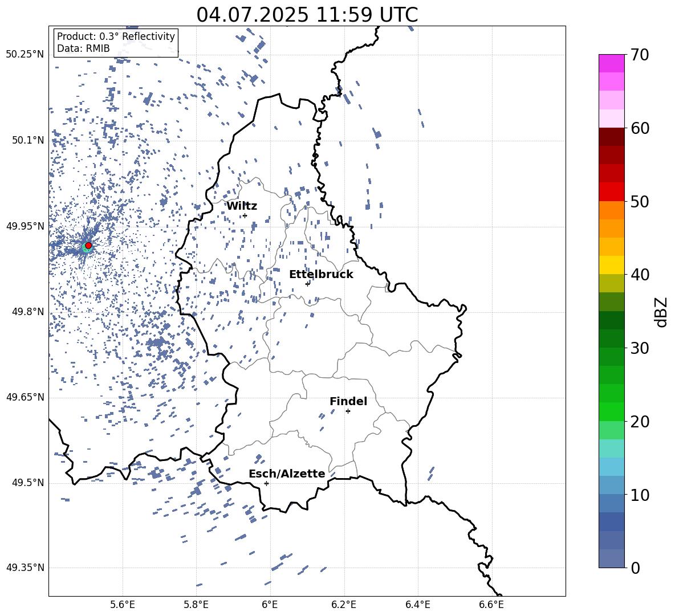Viewport: 675px width, 616px height.
Task: Click the Product: 0.3° Reflectivity label
Action: pos(116,36)
